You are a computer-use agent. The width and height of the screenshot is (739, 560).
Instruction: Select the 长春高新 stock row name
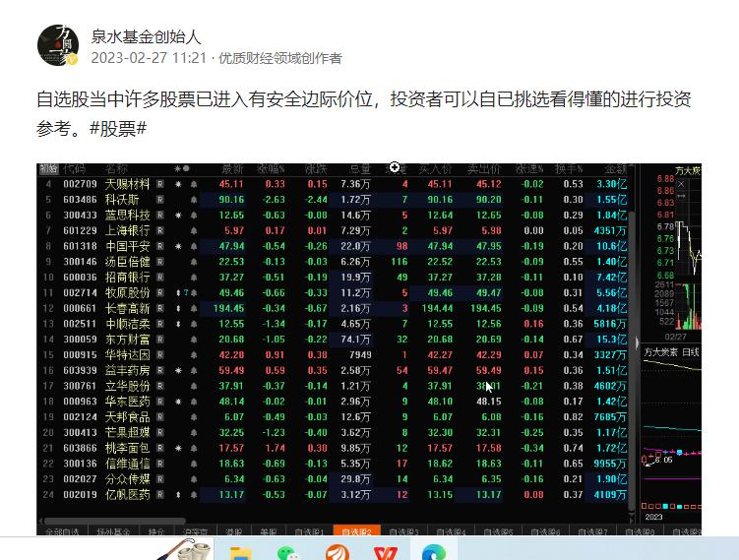(x=127, y=309)
